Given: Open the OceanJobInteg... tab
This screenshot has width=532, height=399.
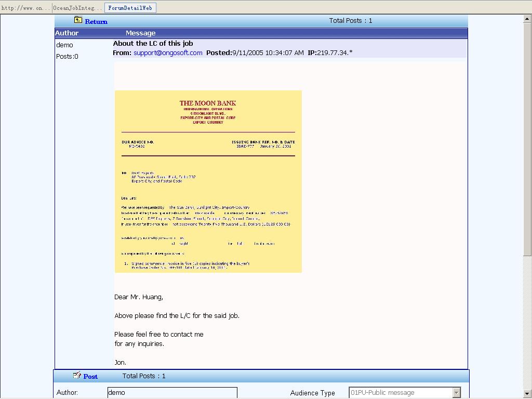Looking at the screenshot, I should click(x=78, y=8).
